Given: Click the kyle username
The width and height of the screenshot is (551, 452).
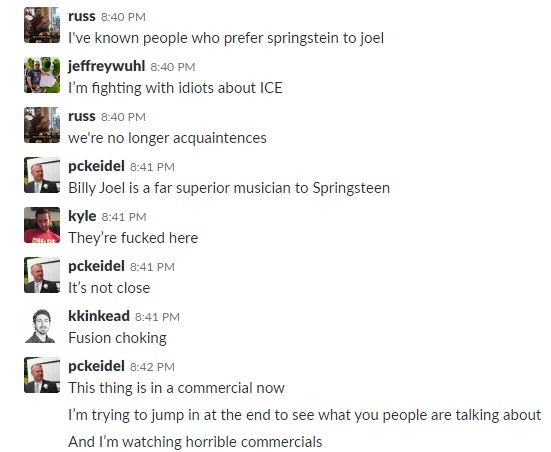Looking at the screenshot, I should pos(82,216).
